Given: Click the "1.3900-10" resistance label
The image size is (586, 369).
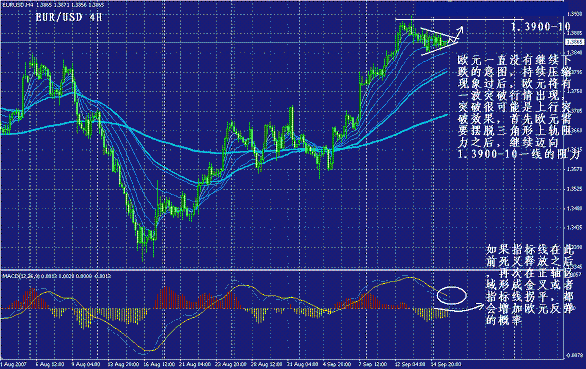Looking at the screenshot, I should (540, 26).
